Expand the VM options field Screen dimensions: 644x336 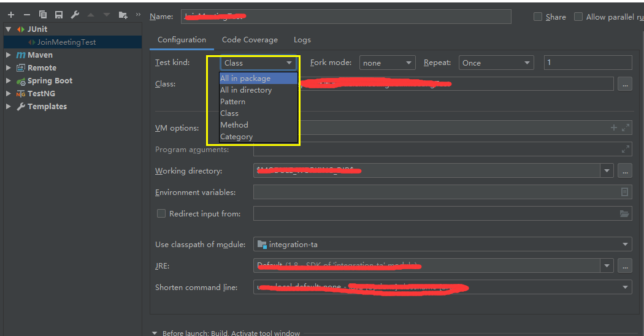coord(626,128)
